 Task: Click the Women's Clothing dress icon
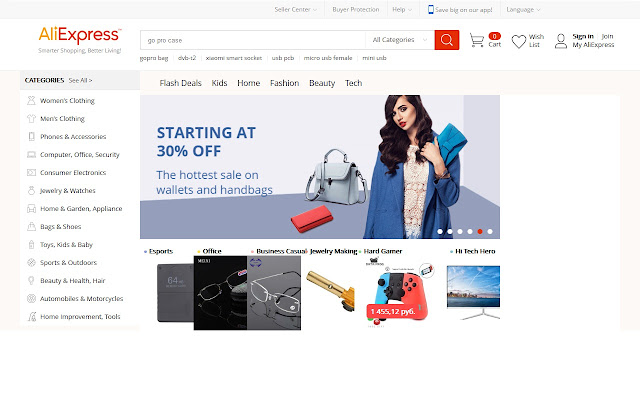pos(31,100)
